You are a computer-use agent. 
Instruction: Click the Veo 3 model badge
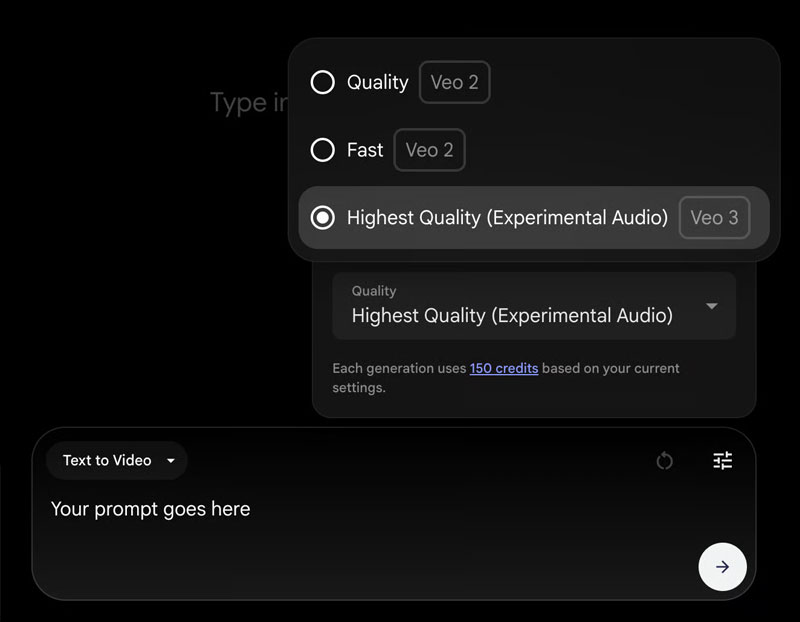(714, 218)
